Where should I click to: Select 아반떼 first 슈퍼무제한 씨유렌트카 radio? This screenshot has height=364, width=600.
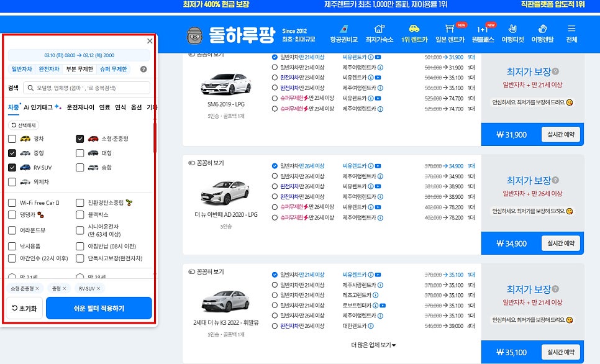tap(275, 207)
